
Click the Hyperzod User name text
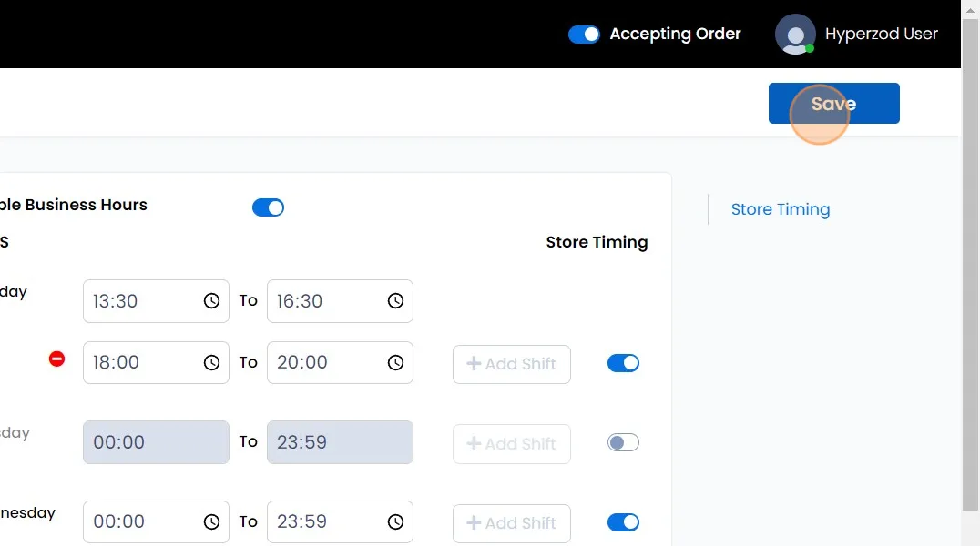[x=882, y=34]
